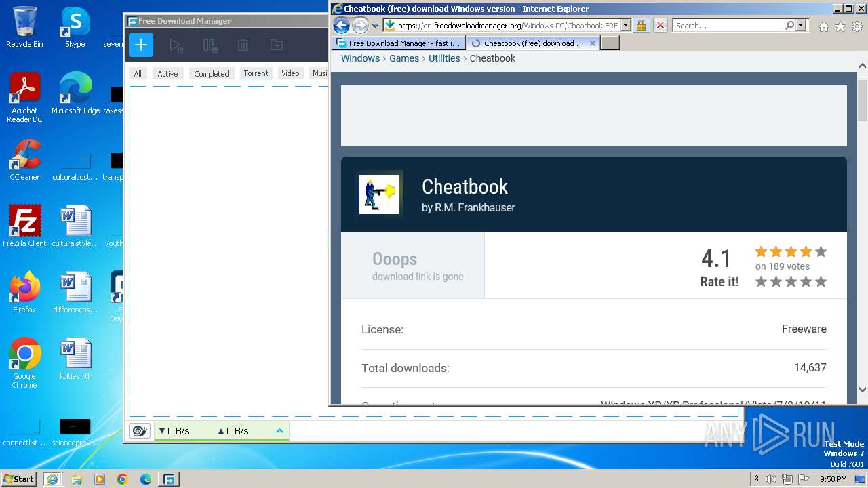Screen dimensions: 868x488
Task: Go to the IE Home page
Action: tap(823, 26)
